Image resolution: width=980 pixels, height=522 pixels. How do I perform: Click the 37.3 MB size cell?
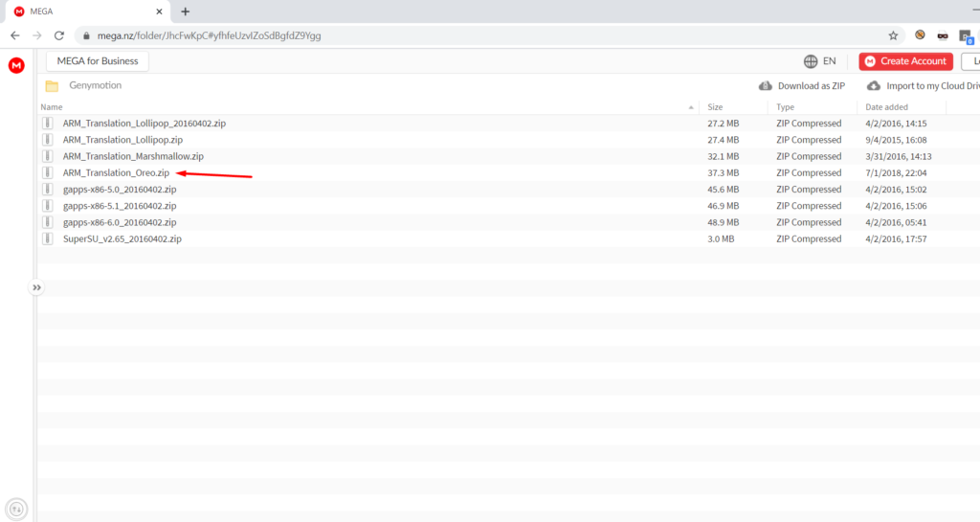point(724,172)
